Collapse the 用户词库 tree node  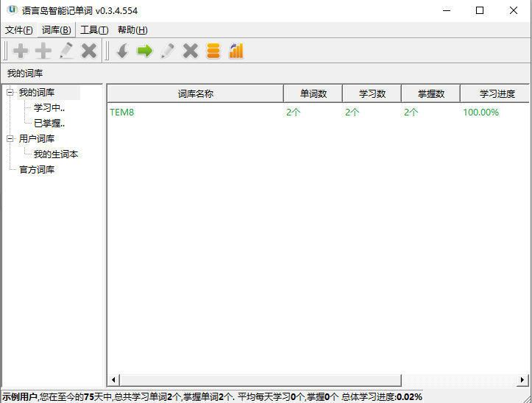pos(10,138)
